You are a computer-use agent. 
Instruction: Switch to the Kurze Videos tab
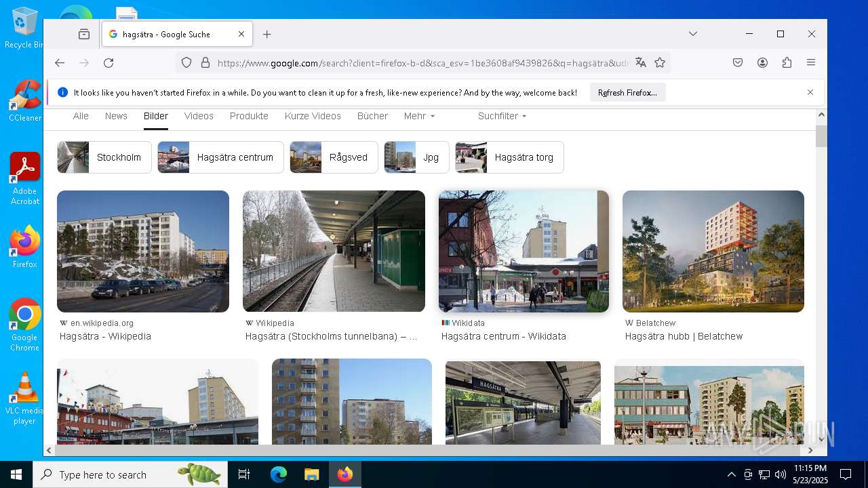(x=313, y=116)
